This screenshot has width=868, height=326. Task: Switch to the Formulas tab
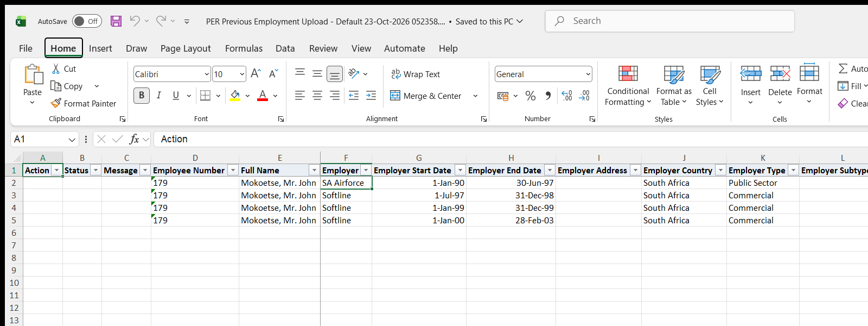[x=244, y=48]
